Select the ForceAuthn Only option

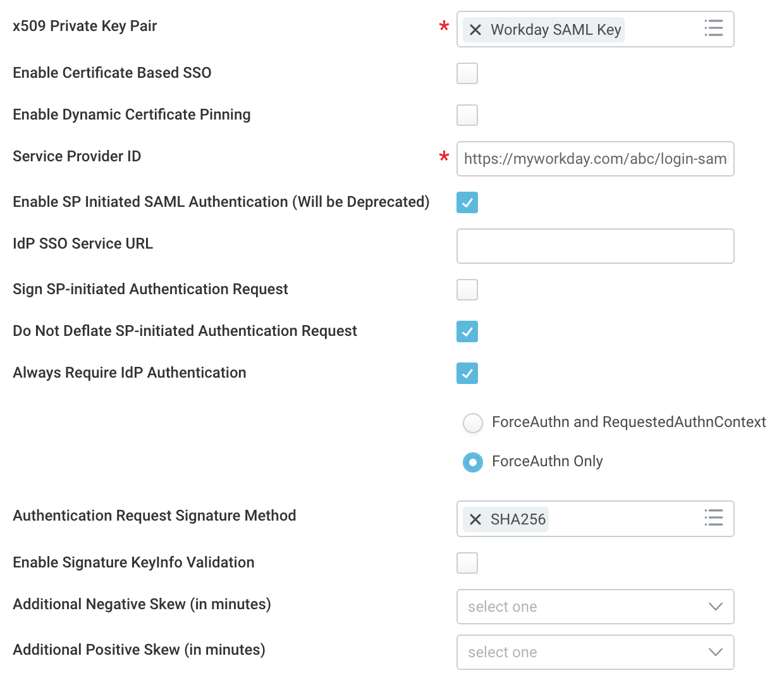(x=473, y=462)
